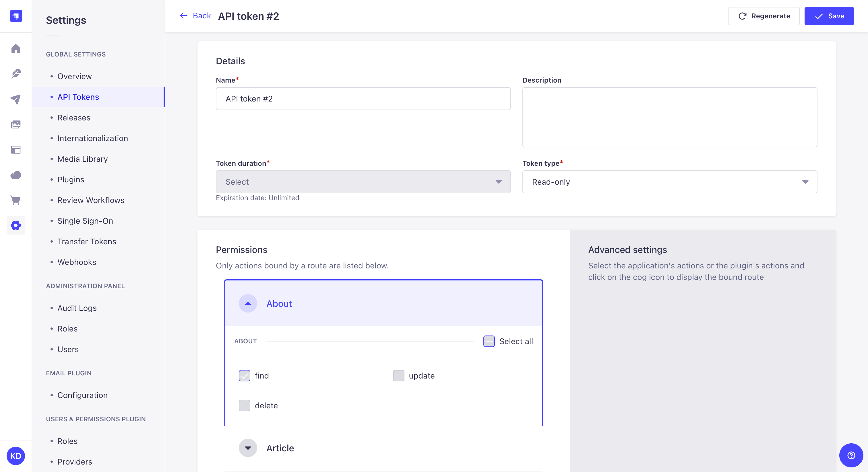Open the Marketplace cart icon
868x472 pixels.
(x=15, y=200)
